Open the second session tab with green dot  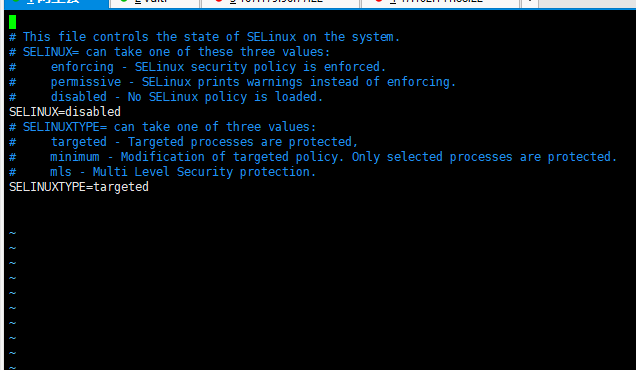pyautogui.click(x=155, y=3)
